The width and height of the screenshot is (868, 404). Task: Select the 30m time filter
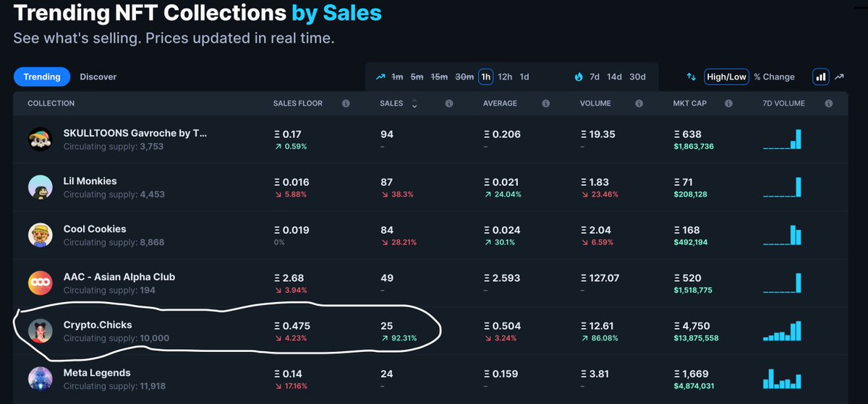(x=465, y=77)
